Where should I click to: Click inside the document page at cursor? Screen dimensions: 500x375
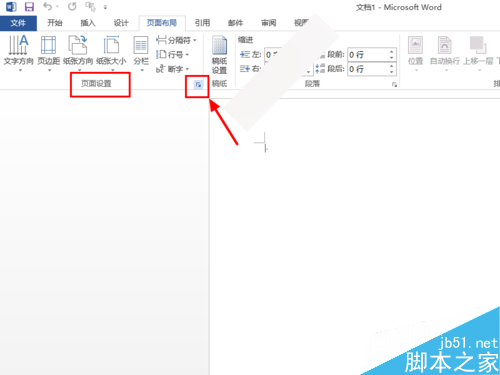pyautogui.click(x=266, y=148)
